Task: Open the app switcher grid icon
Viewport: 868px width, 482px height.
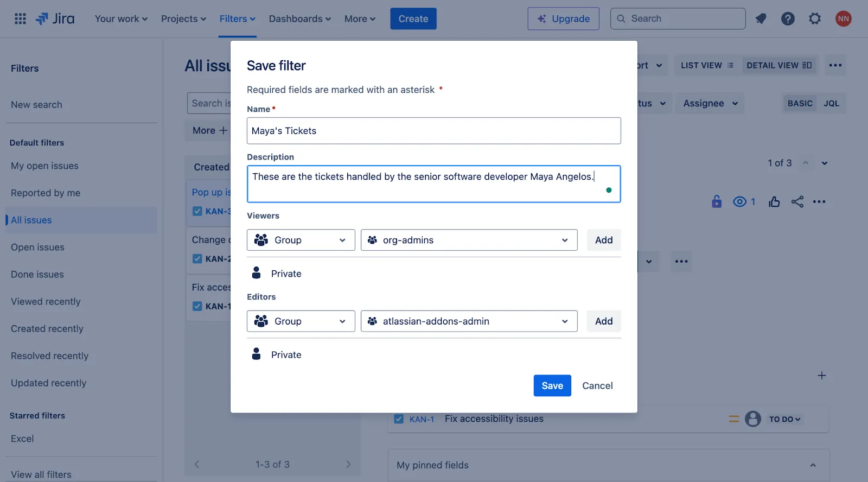Action: point(20,18)
